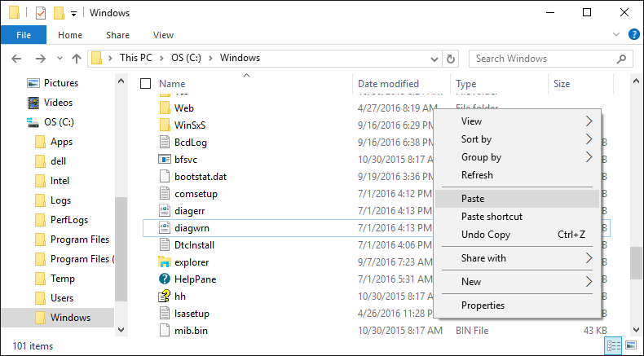Image resolution: width=644 pixels, height=356 pixels.
Task: Open Help via the blue question icon
Action: [633, 34]
